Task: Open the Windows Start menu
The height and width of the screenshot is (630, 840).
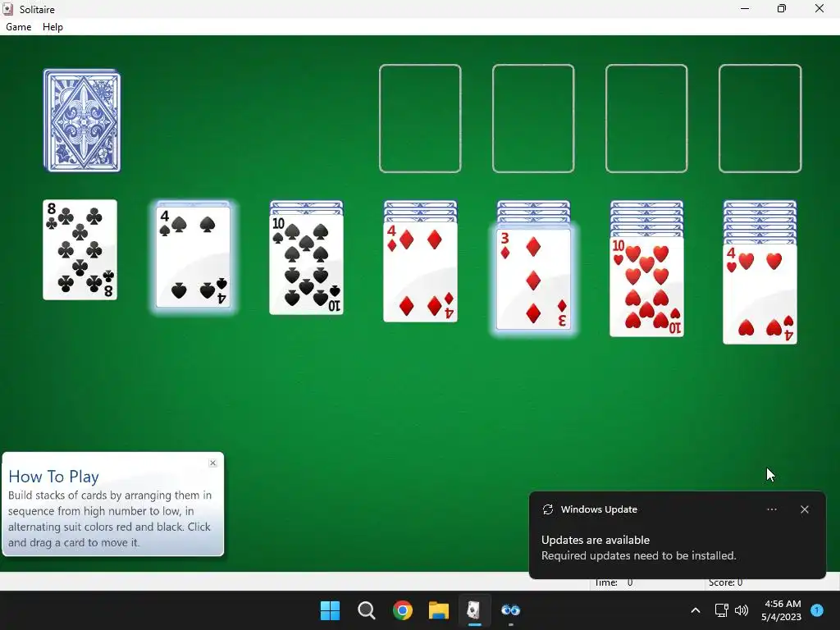Action: (x=330, y=610)
